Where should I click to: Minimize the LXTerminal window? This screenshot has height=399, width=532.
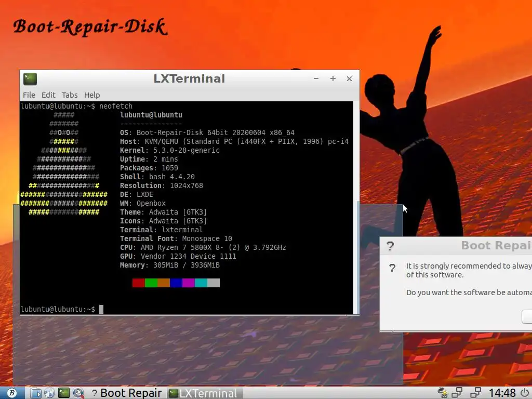(316, 78)
